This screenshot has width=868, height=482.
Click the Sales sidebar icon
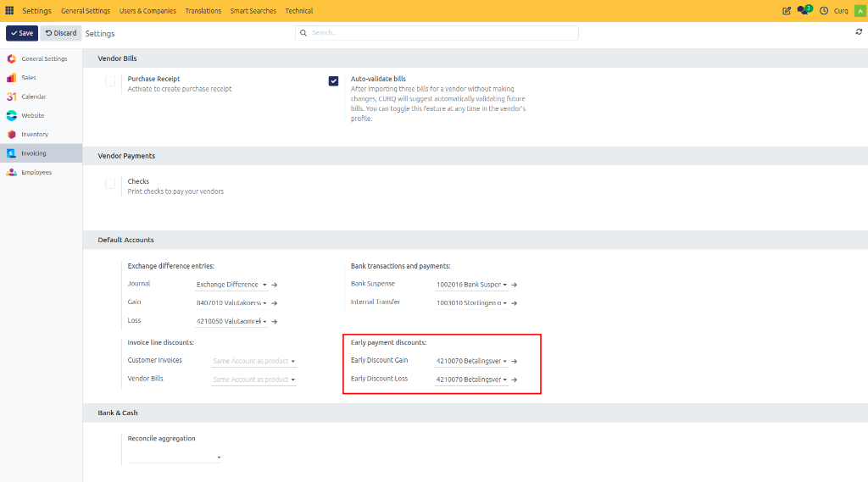coord(12,77)
